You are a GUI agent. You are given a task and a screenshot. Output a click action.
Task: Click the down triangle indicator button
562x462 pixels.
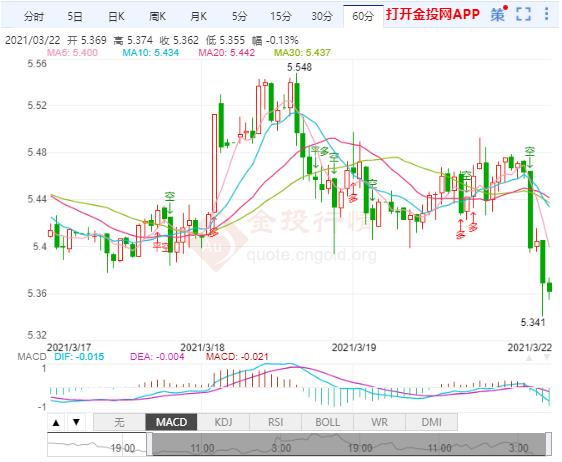pos(76,422)
